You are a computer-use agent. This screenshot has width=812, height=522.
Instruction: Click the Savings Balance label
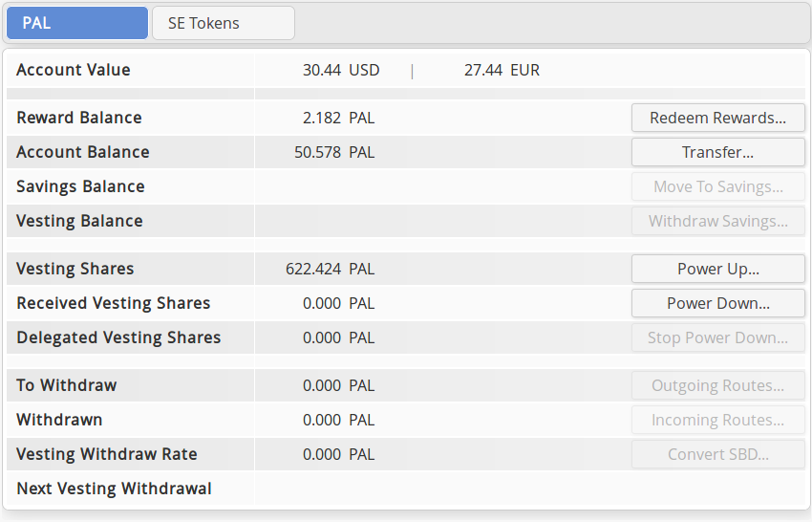(x=81, y=186)
